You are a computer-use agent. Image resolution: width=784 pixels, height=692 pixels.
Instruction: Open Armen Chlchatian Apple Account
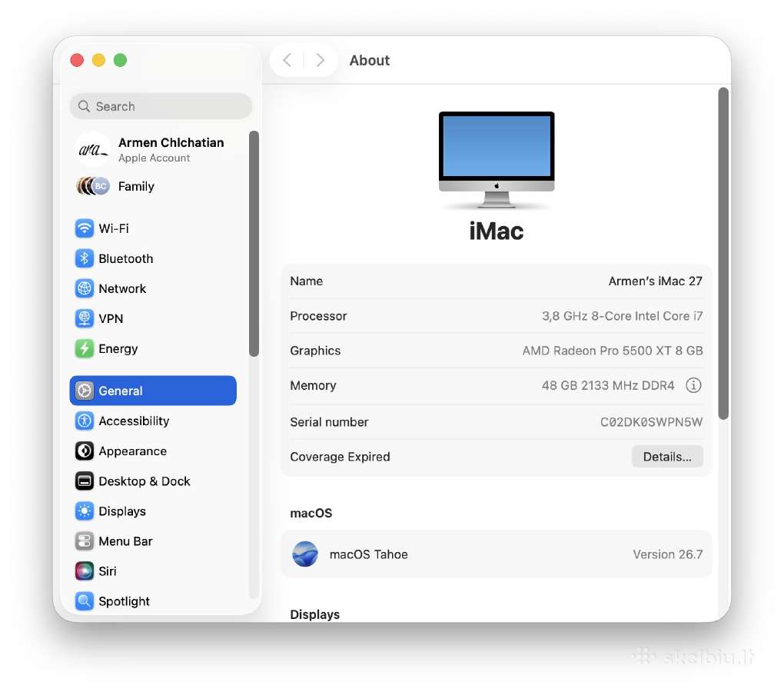point(153,149)
